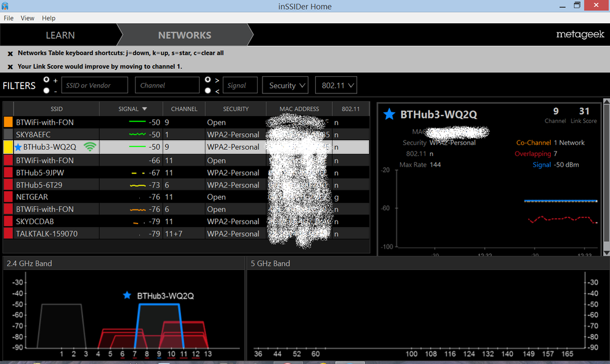The image size is (610, 364).
Task: Sort by the SSID column header
Action: (x=56, y=109)
